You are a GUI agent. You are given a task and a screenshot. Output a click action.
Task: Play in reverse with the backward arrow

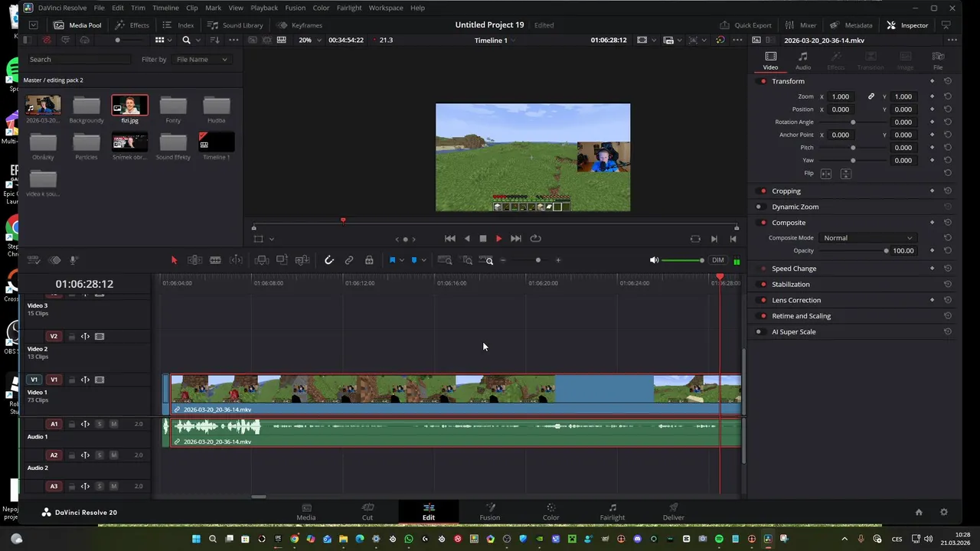coord(467,239)
